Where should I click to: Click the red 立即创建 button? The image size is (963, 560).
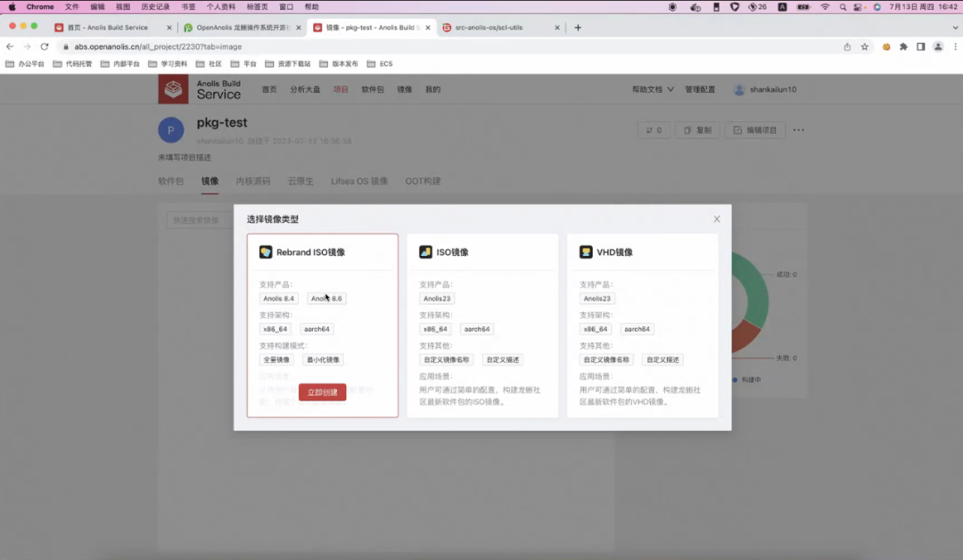323,392
